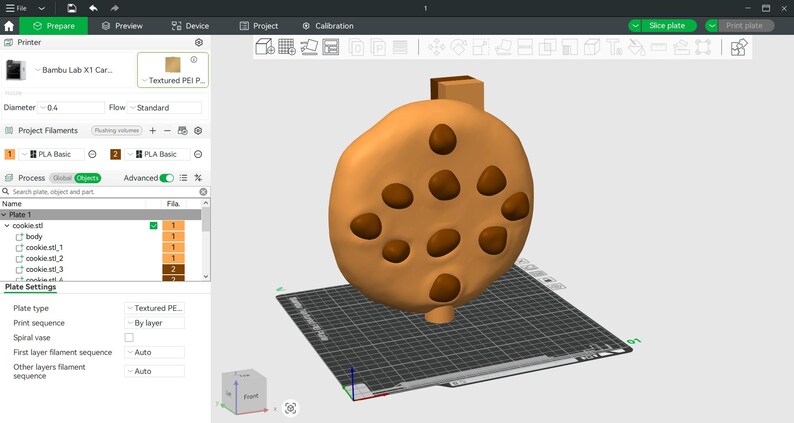Click the Redo arrow
This screenshot has width=794, height=423.
click(x=114, y=8)
